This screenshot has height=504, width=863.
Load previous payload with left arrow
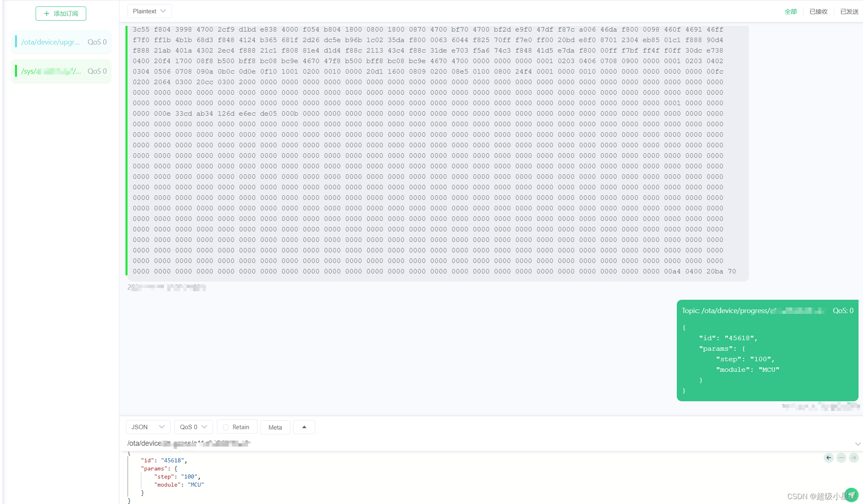click(829, 457)
